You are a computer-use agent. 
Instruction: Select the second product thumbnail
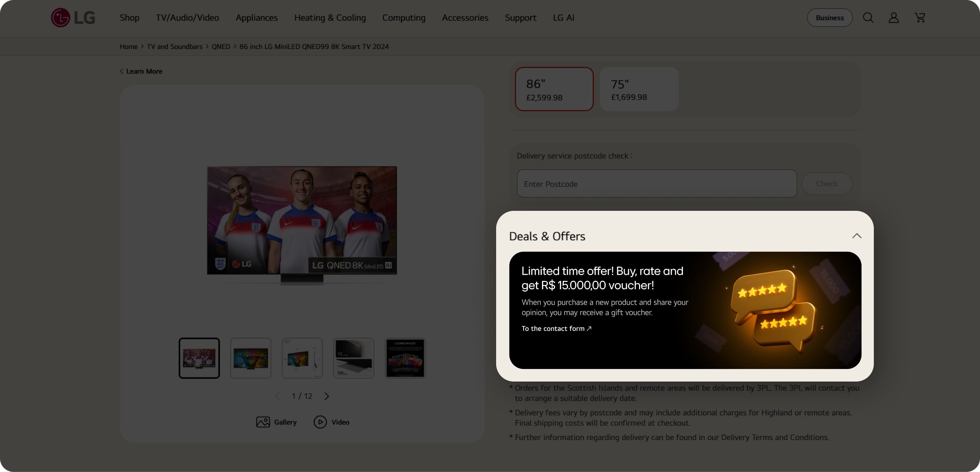point(250,358)
